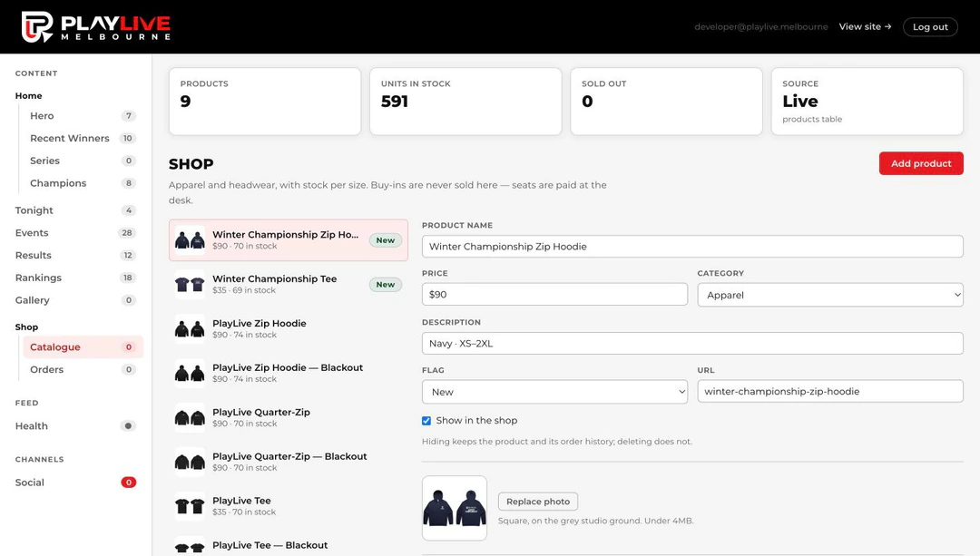This screenshot has width=980, height=556.
Task: Click the Products count card
Action: pyautogui.click(x=265, y=102)
